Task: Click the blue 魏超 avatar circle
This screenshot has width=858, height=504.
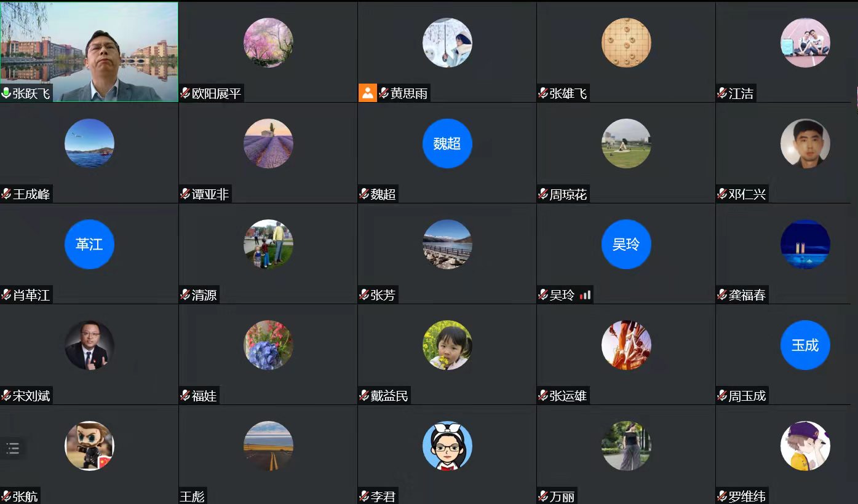Action: tap(447, 144)
